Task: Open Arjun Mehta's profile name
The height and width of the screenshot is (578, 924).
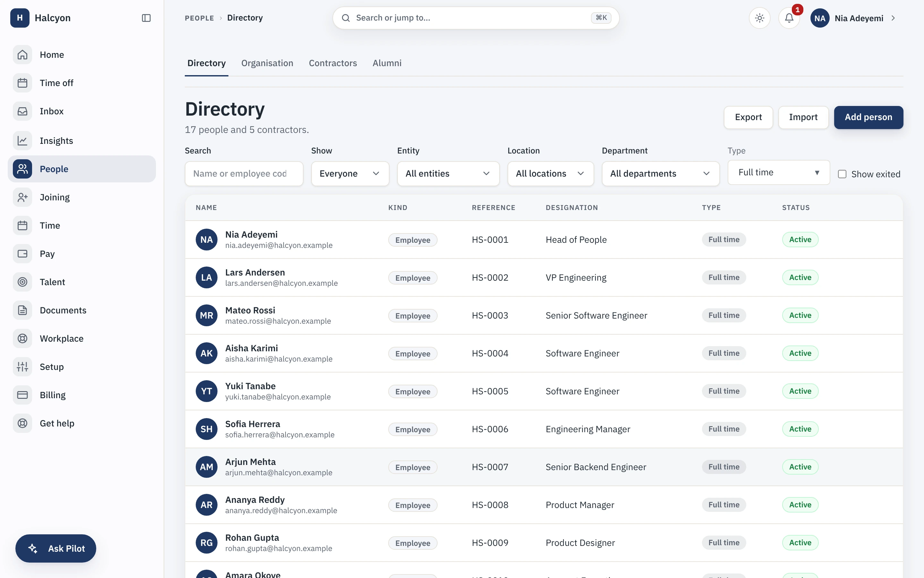Action: point(251,462)
